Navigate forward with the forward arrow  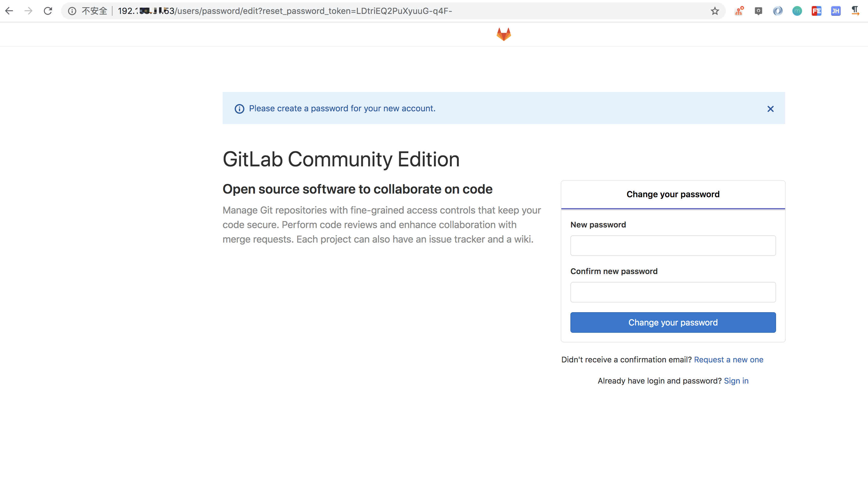29,11
